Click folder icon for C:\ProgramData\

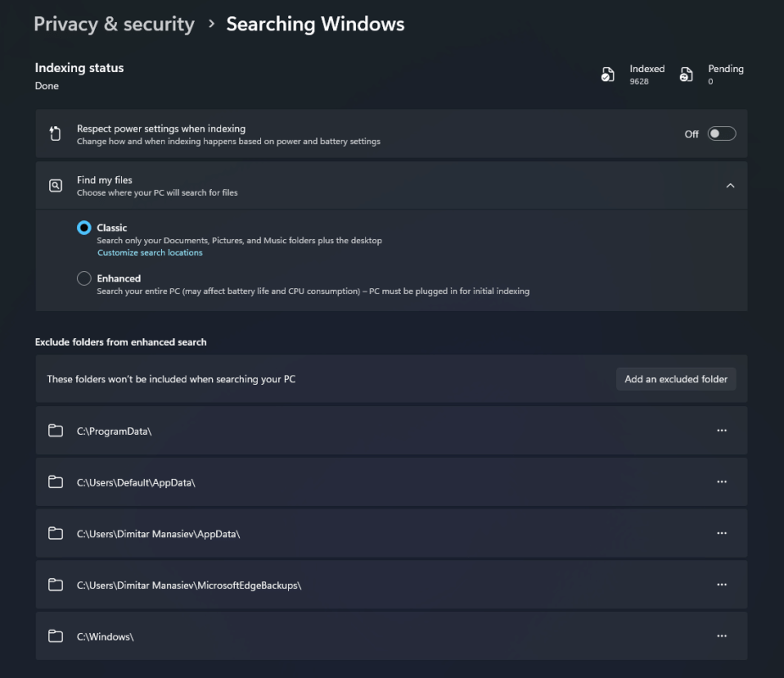click(x=55, y=431)
